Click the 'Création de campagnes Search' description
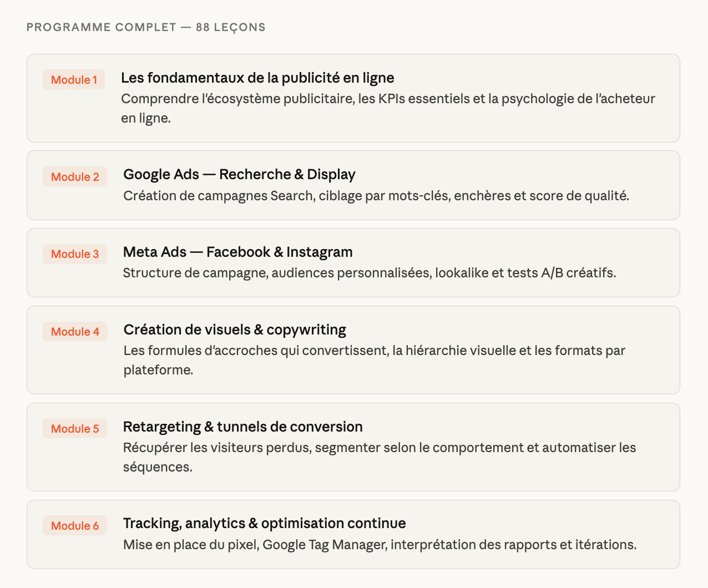The width and height of the screenshot is (708, 588). pos(376,196)
